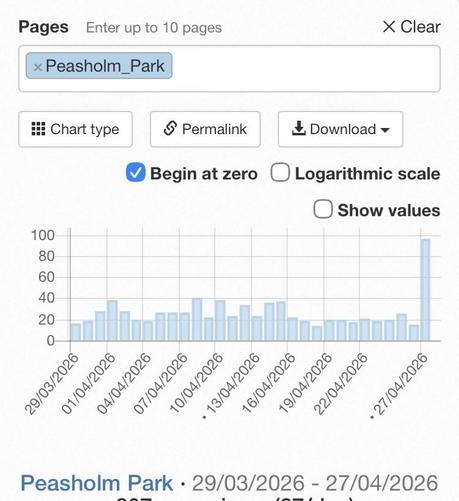Enable Show values checkbox

pos(323,209)
